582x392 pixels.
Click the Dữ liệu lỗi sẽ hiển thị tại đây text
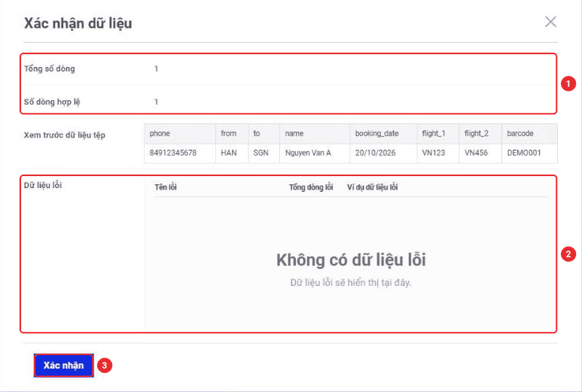pos(351,283)
